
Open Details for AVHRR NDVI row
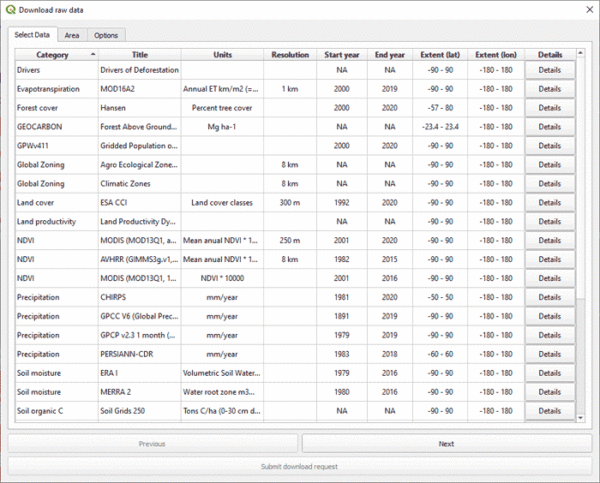click(x=550, y=259)
